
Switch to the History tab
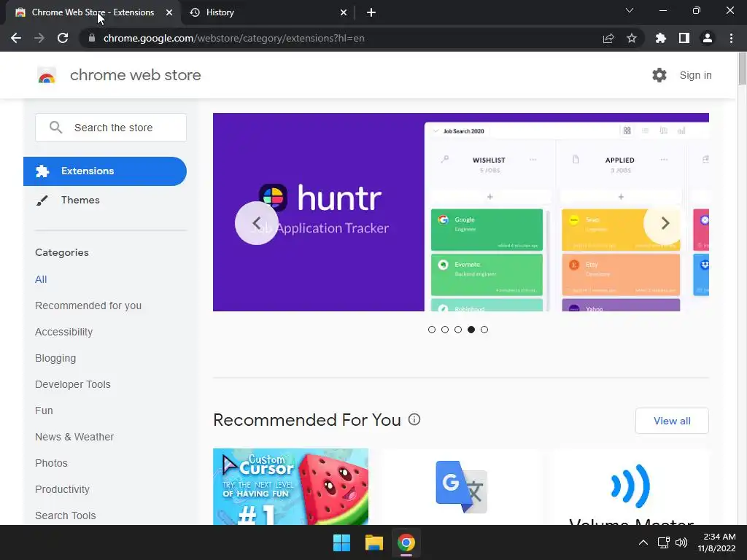point(267,12)
